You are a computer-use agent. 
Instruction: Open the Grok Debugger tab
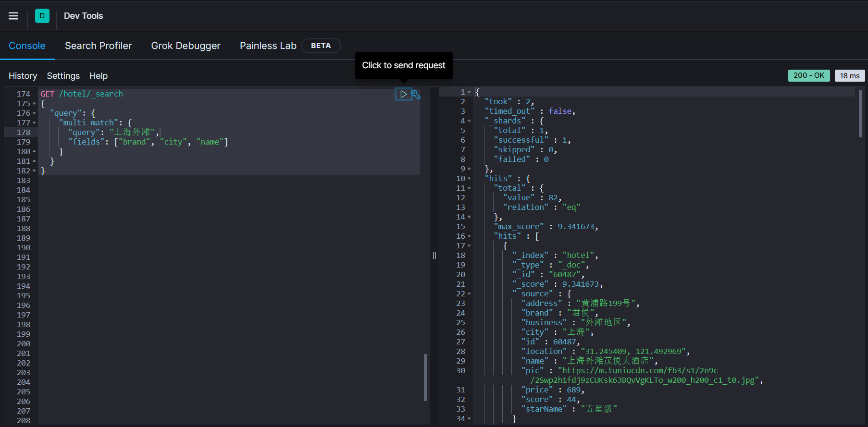tap(186, 46)
